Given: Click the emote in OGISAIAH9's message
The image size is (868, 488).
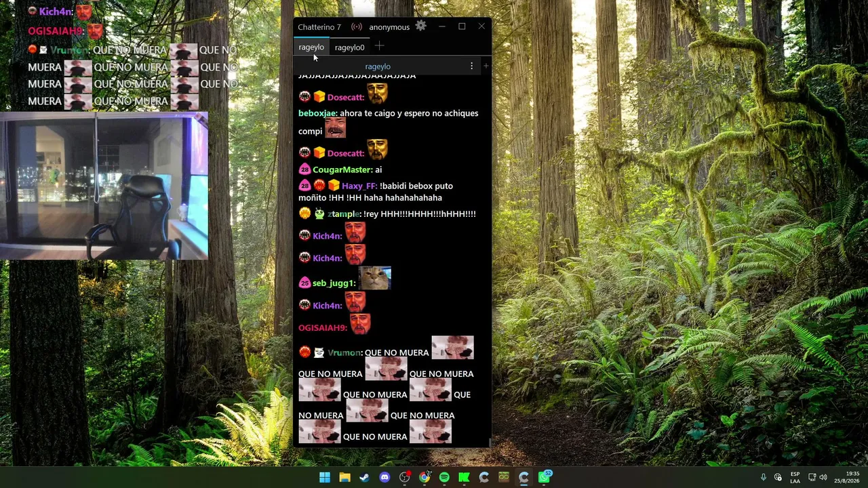Looking at the screenshot, I should (360, 323).
